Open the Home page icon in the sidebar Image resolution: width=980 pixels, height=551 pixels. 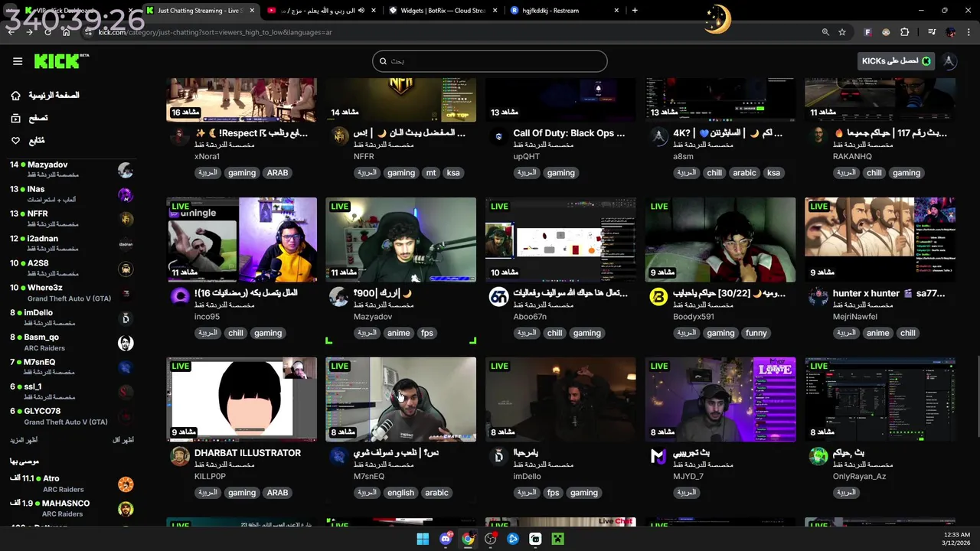click(15, 96)
